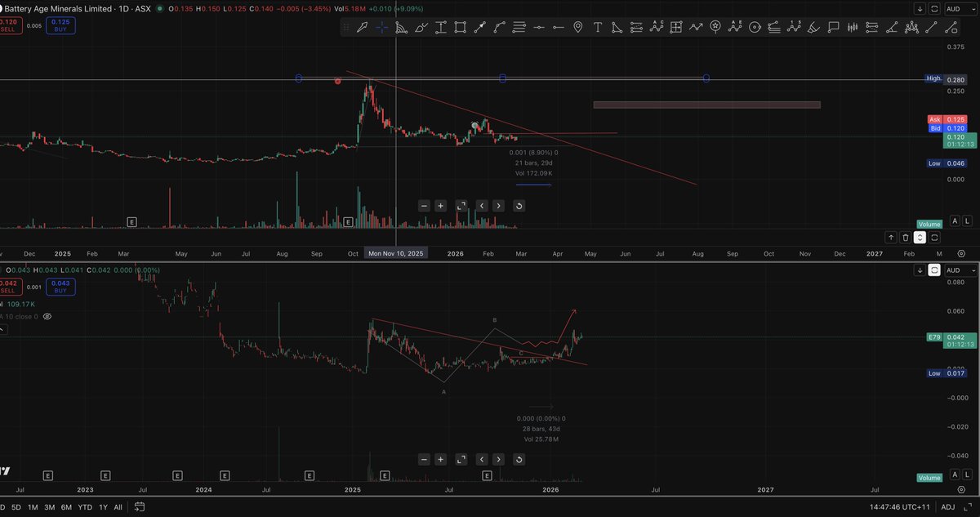Open upper chart AUD currency dropdown
Viewport: 980px width, 517px height.
point(960,7)
